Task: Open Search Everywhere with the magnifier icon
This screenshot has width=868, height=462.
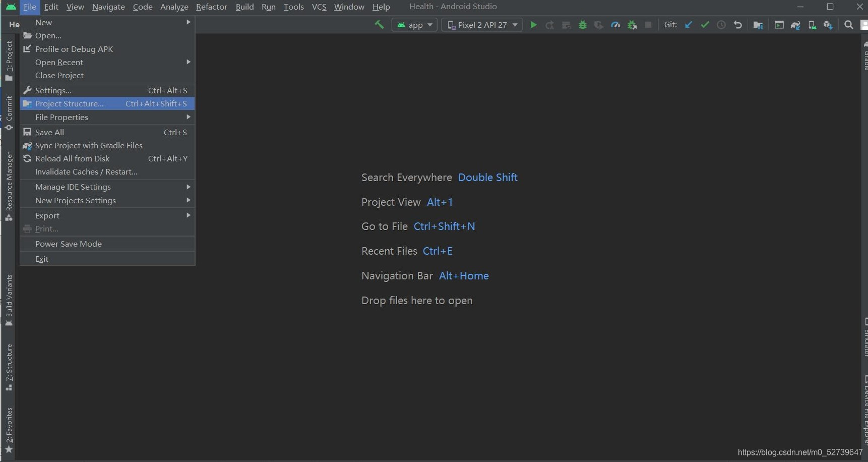Action: pyautogui.click(x=849, y=25)
